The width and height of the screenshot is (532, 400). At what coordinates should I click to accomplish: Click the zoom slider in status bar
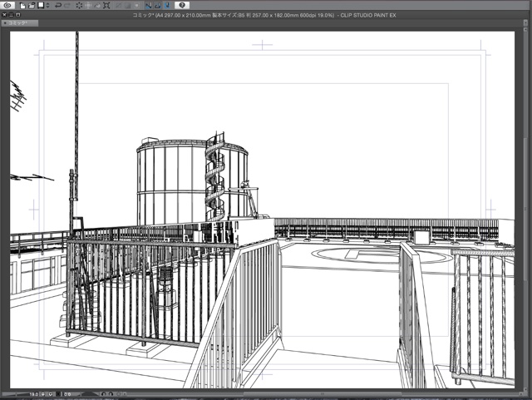[15, 394]
